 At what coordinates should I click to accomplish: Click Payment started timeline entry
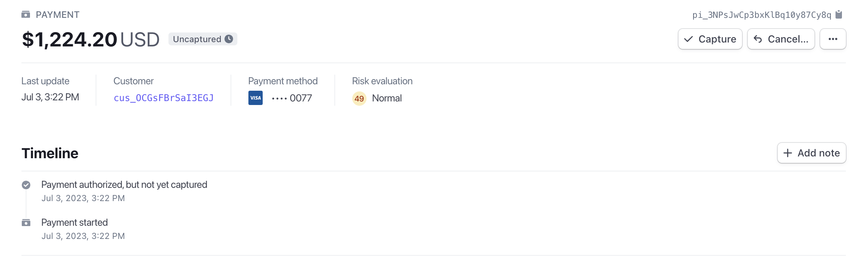[x=75, y=222]
